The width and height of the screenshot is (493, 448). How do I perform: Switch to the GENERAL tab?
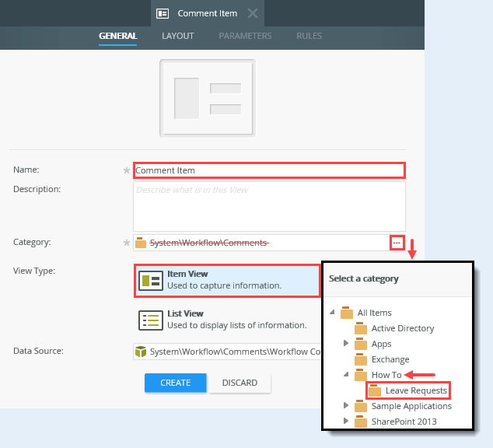coord(118,36)
